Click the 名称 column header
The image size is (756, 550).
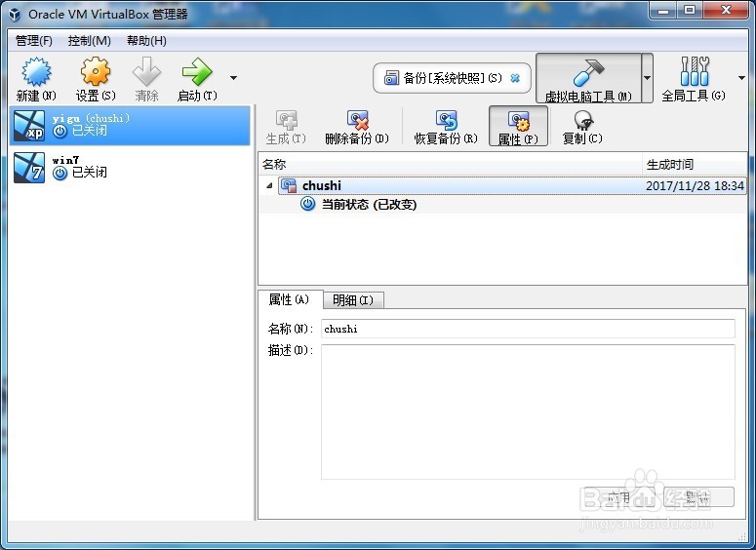[451, 165]
